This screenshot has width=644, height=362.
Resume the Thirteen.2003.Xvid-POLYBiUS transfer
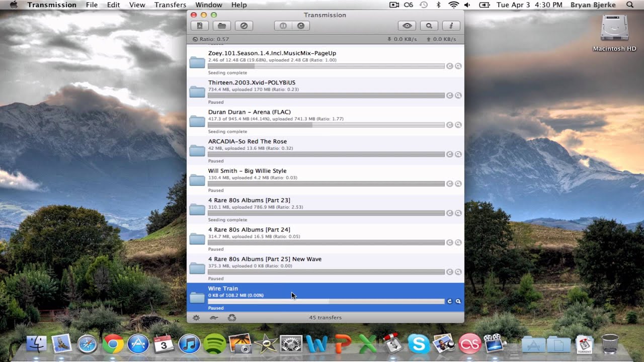[450, 96]
